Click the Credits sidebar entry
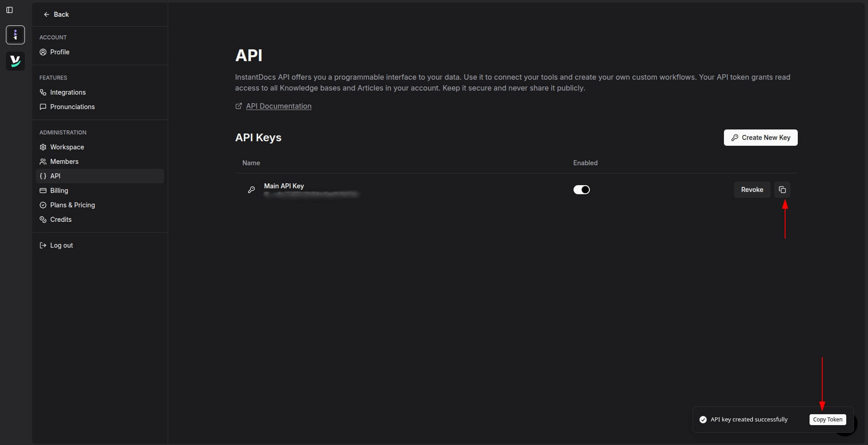Screen dimensions: 868x445 tap(60, 220)
